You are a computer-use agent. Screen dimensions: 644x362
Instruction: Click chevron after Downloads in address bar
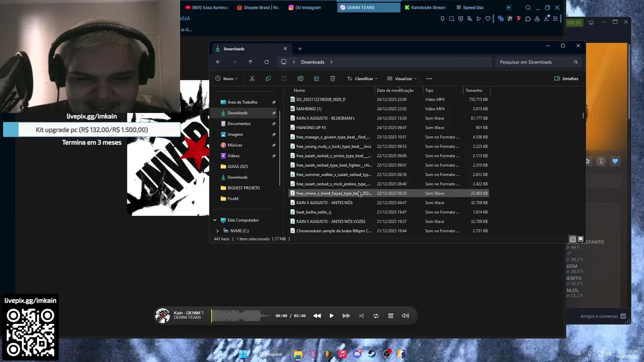pos(332,62)
